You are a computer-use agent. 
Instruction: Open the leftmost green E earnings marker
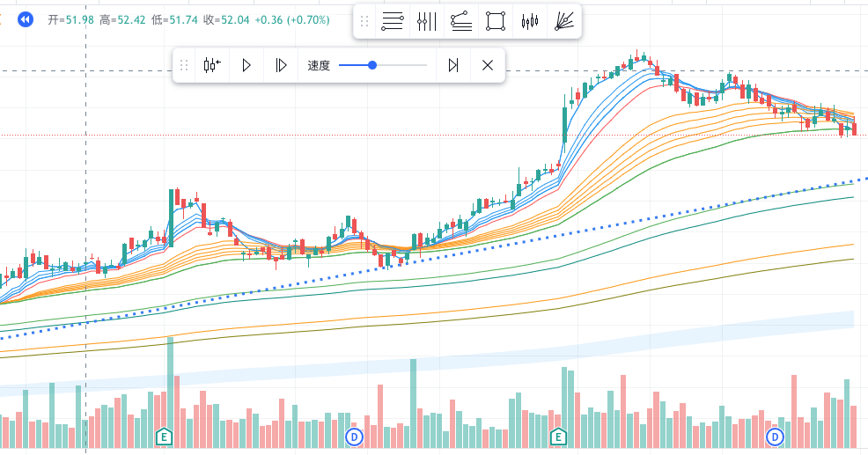[163, 437]
